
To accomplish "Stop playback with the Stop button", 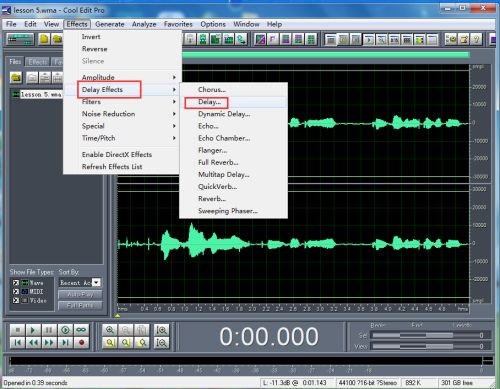I will 18,330.
